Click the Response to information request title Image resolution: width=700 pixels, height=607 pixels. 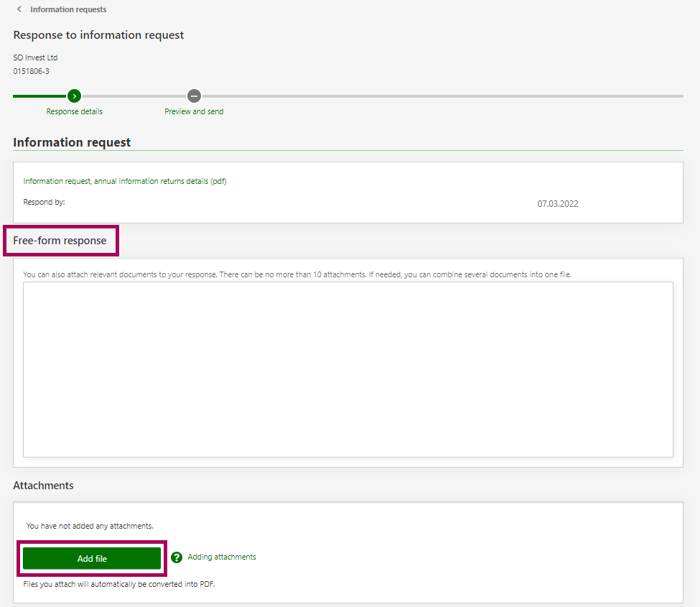pyautogui.click(x=98, y=34)
